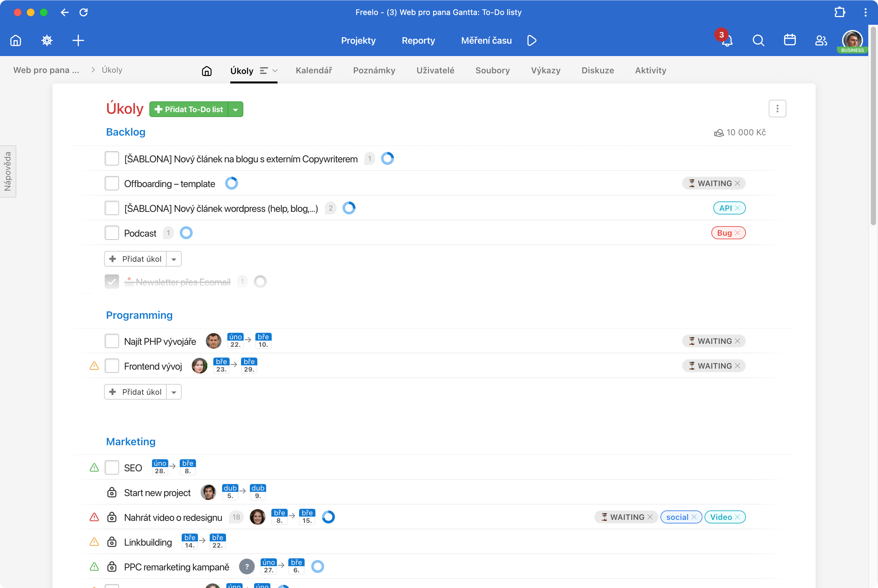Click the lock icon of Linkbuilding task

pyautogui.click(x=112, y=542)
